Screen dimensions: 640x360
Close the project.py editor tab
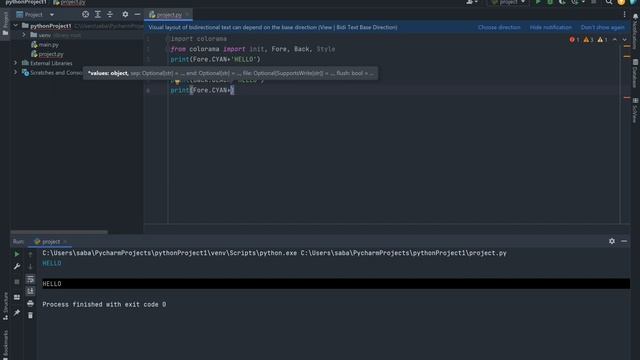187,15
